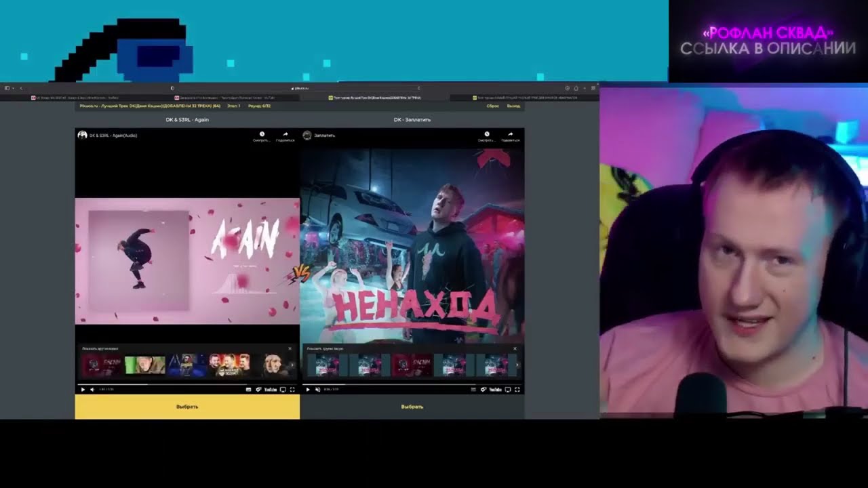Click the Выход link in the header

tap(513, 106)
